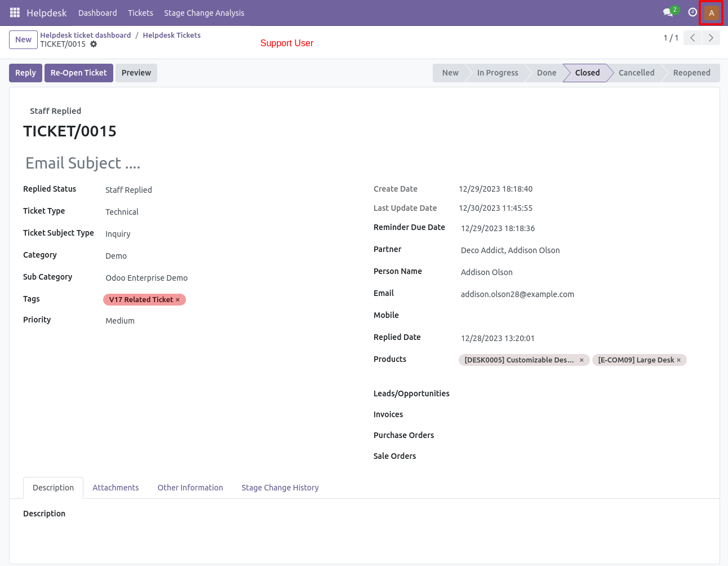The height and width of the screenshot is (566, 728).
Task: Click the Email field addison.olson28@example.com
Action: tap(582, 294)
